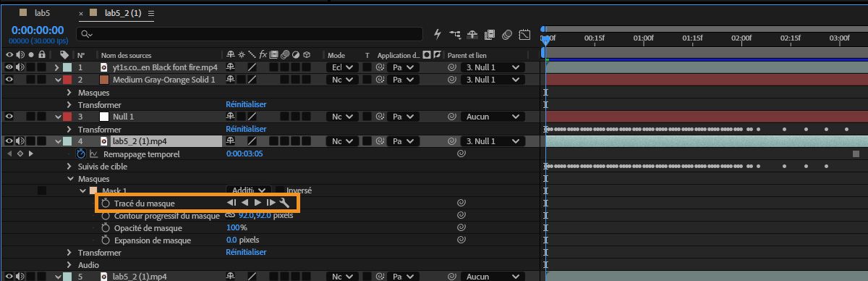Click Mask 1 color swatch
868x281 pixels.
pyautogui.click(x=93, y=190)
